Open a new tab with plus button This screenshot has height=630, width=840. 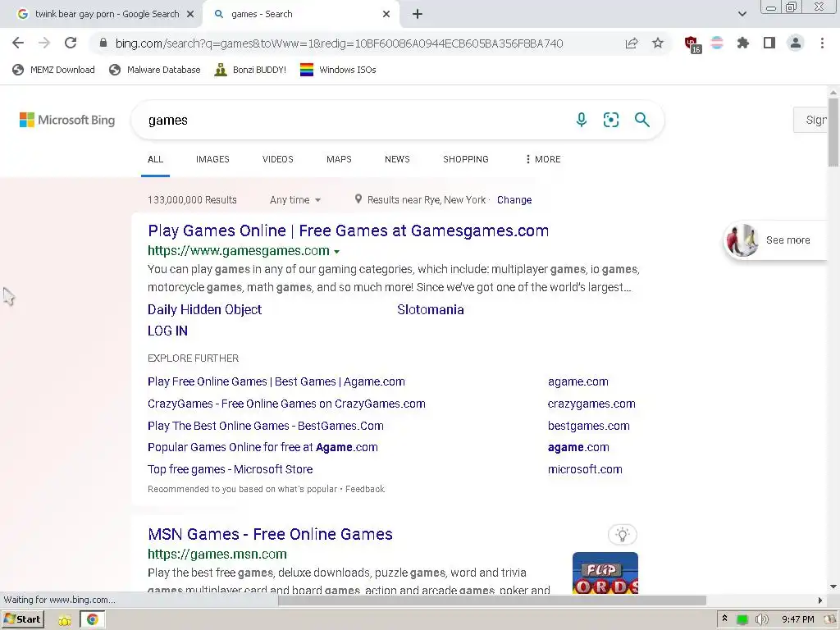coord(418,14)
